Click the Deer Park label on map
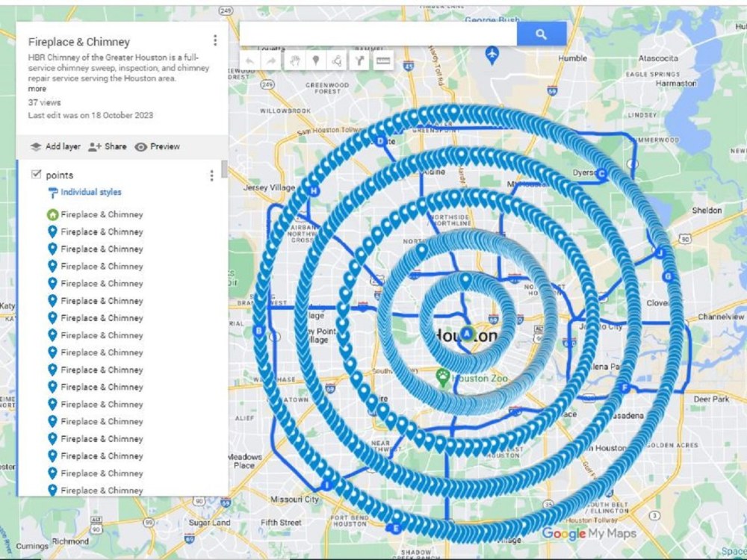This screenshot has width=747, height=560. point(711,399)
